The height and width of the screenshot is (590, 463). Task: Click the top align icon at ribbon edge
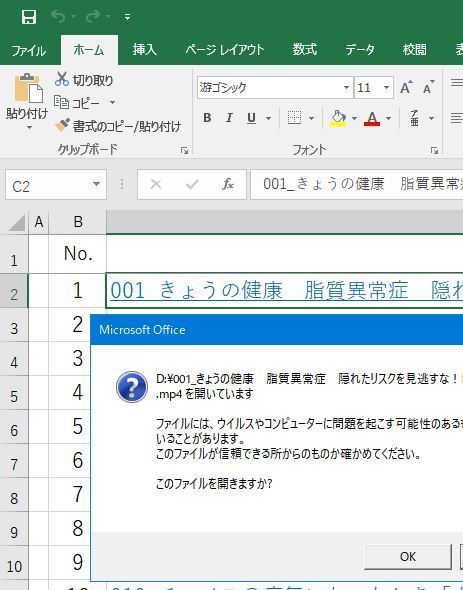(x=457, y=82)
